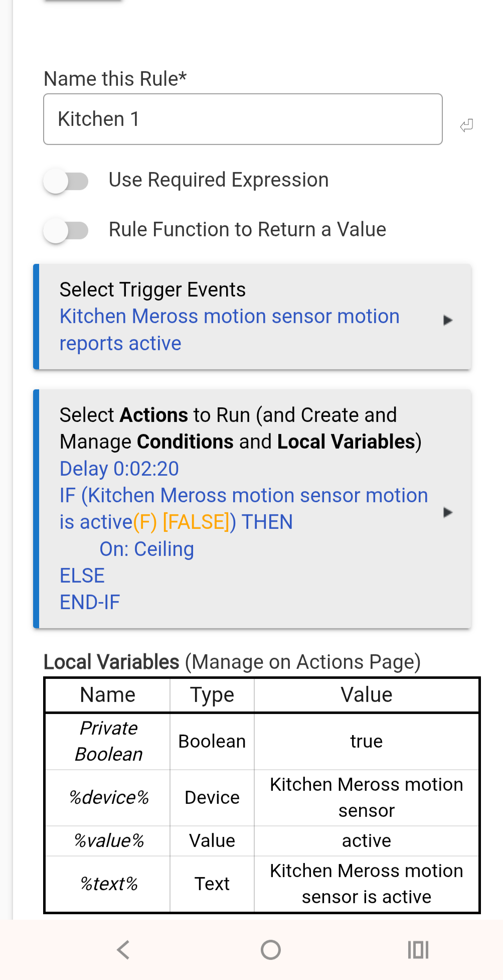This screenshot has width=503, height=980.
Task: Click the Select Trigger Events heading
Action: tap(152, 290)
